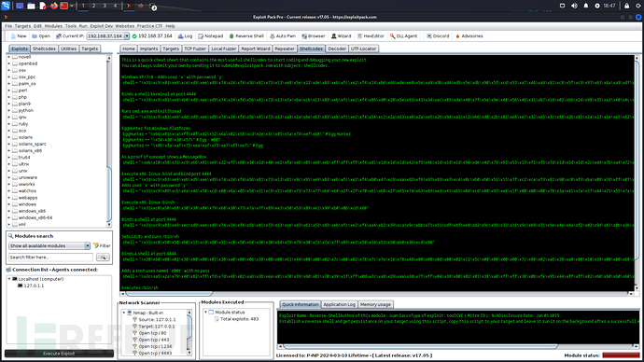
Task: Open Advisories from the toolbar
Action: click(x=469, y=36)
